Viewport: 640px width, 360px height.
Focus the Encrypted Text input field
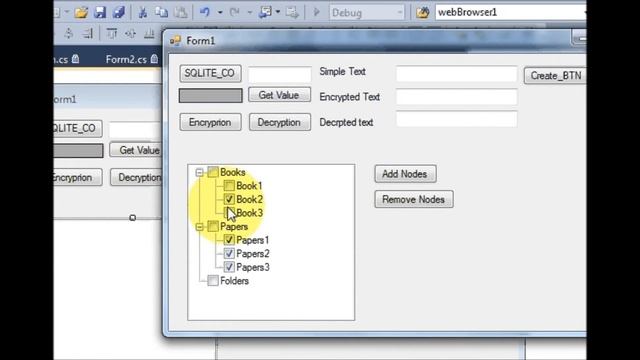456,97
